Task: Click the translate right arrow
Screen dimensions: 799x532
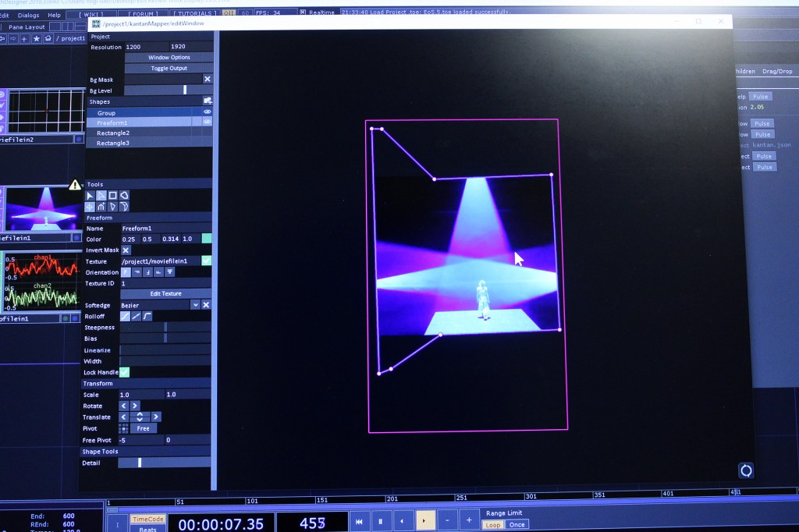Action: [156, 417]
